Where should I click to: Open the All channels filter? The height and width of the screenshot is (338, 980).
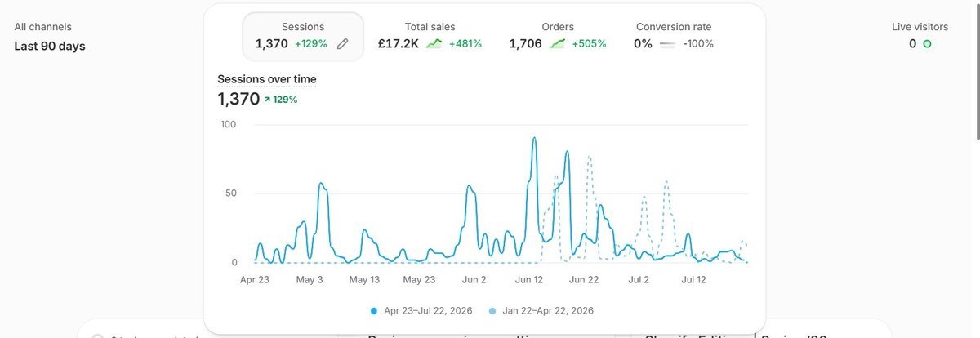click(43, 27)
